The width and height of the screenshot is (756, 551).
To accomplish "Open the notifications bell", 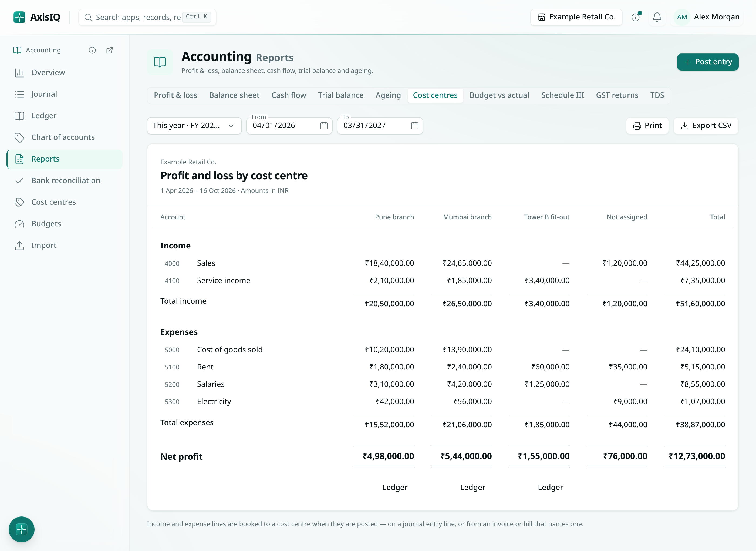I will point(657,17).
